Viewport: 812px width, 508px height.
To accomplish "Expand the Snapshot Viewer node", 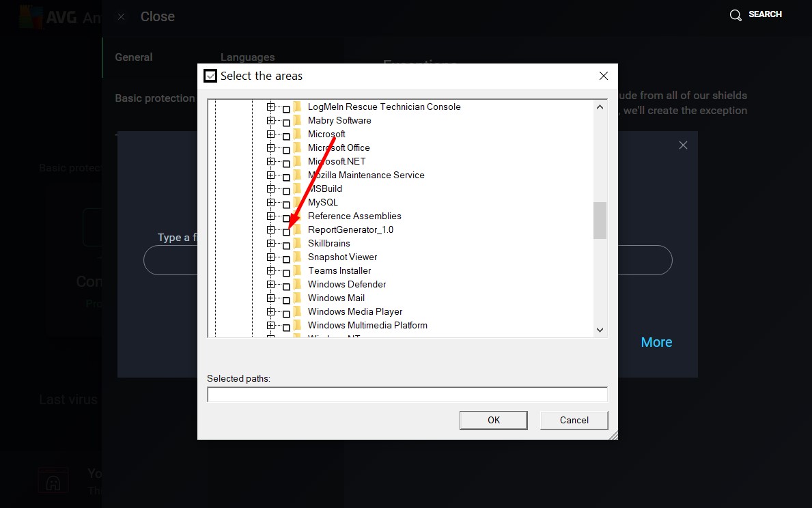I will [270, 257].
